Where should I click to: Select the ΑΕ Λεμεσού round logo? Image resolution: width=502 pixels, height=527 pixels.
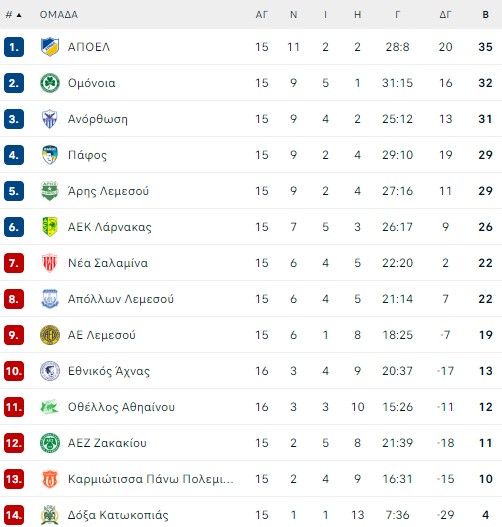click(50, 335)
